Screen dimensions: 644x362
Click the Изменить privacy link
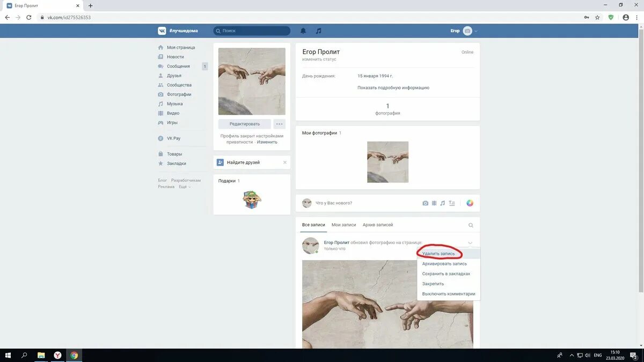(267, 142)
